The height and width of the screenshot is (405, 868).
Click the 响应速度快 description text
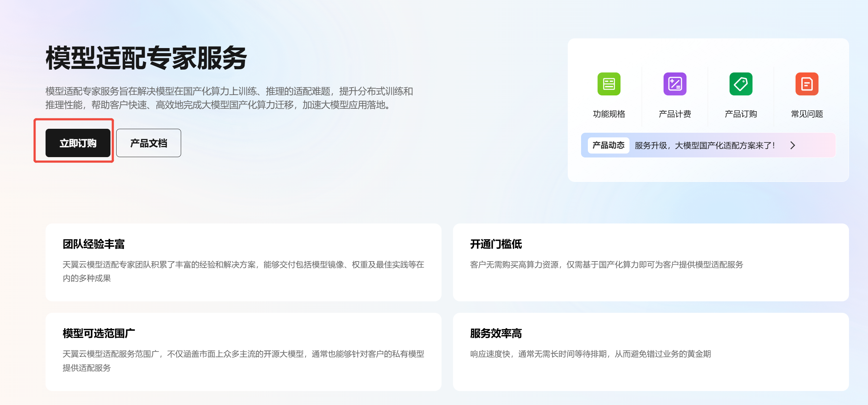click(x=590, y=354)
